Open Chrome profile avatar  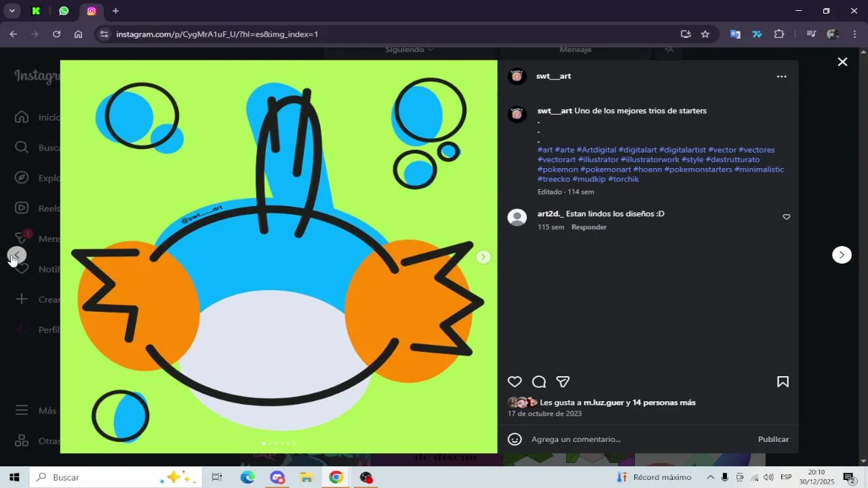(x=833, y=34)
